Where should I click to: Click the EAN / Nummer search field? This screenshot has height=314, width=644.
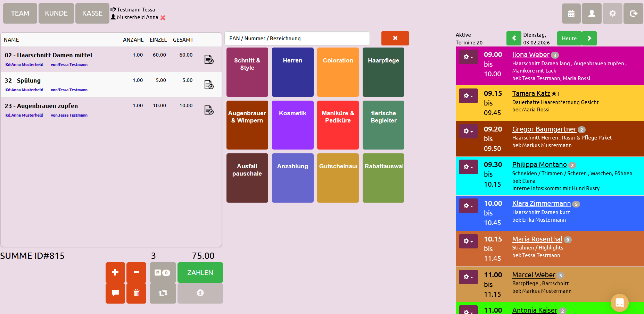pos(297,39)
